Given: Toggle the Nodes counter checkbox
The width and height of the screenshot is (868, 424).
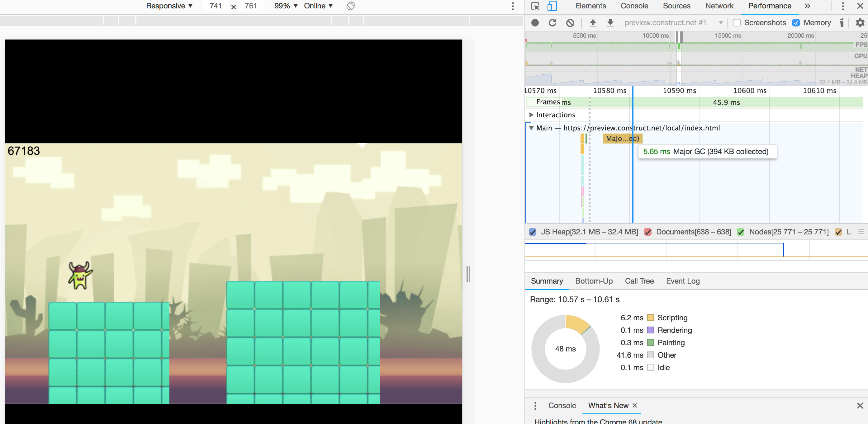Looking at the screenshot, I should pyautogui.click(x=741, y=232).
